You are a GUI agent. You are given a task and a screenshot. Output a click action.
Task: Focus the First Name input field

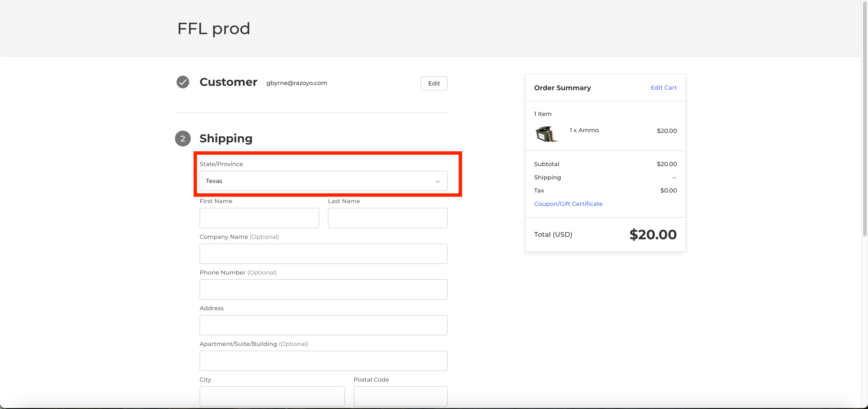point(259,218)
